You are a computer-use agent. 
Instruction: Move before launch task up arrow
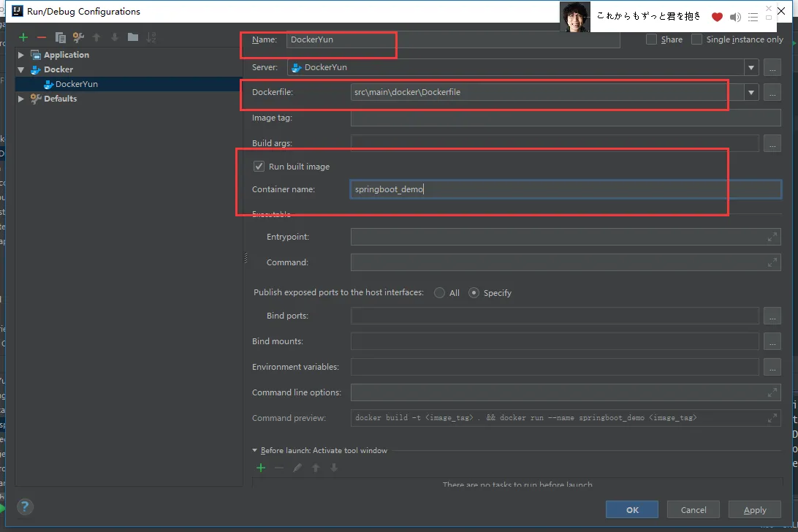316,468
